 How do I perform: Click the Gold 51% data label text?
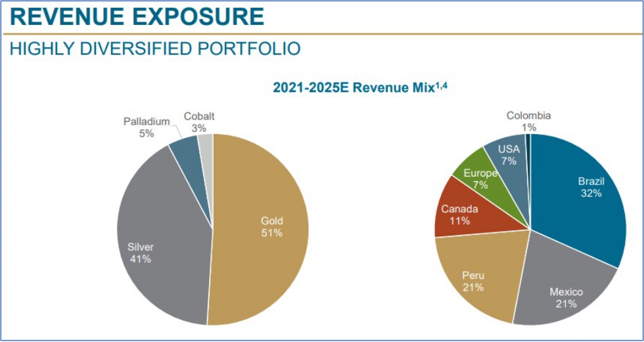point(271,226)
